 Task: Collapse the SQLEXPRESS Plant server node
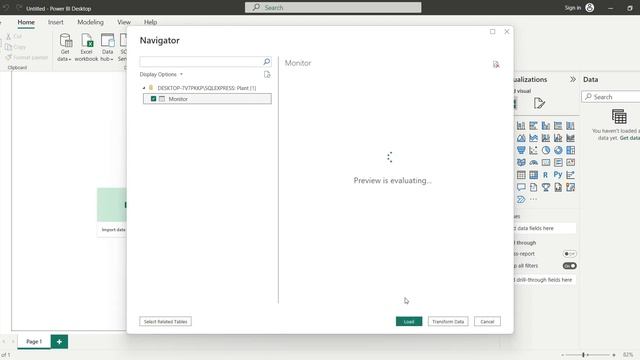pos(144,88)
